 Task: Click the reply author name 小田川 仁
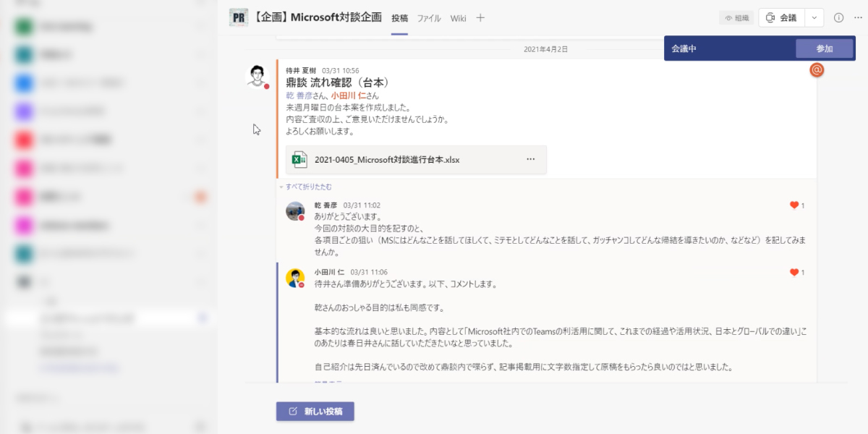[x=329, y=273]
